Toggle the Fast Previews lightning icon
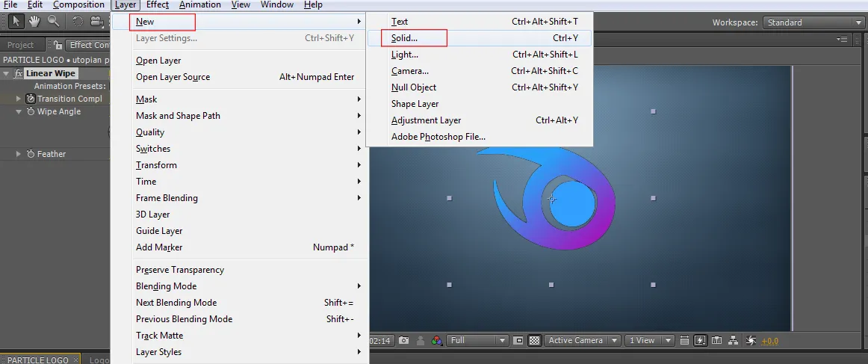The image size is (868, 364). (x=700, y=340)
